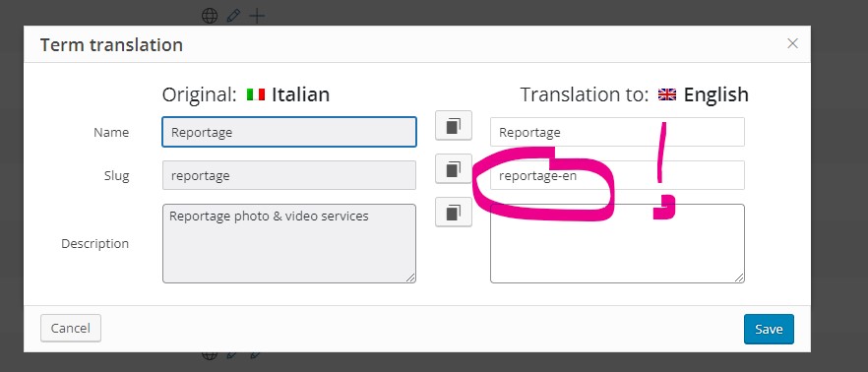This screenshot has width=868, height=372.
Task: Copy the Name from the Italian original
Action: pyautogui.click(x=454, y=126)
